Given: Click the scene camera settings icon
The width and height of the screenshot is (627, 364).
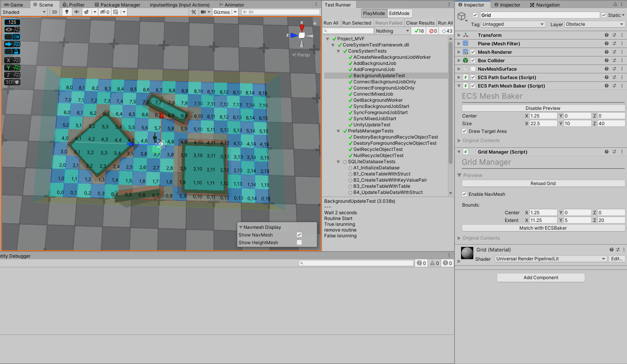Looking at the screenshot, I should tap(203, 12).
